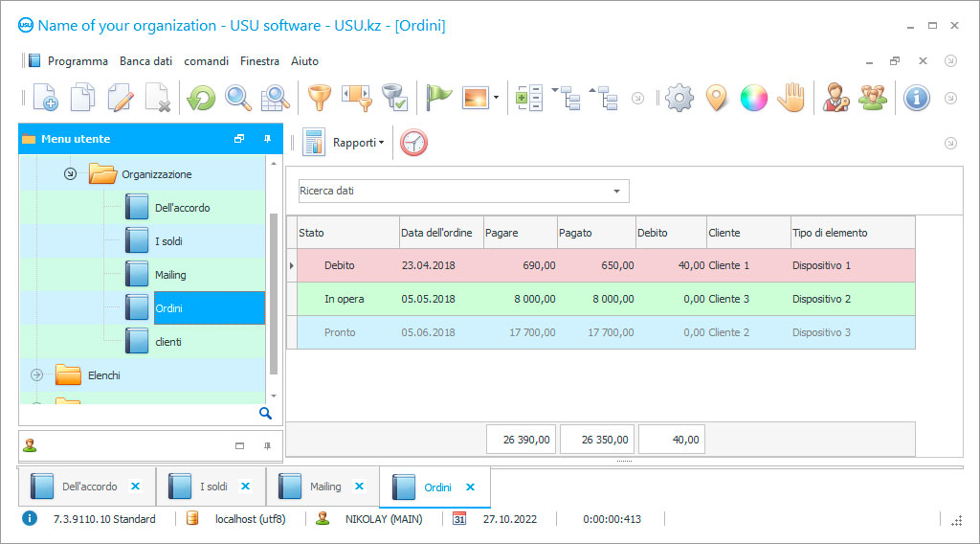Screen dimensions: 980x544
Task: Click the copy record icon
Action: [x=82, y=98]
